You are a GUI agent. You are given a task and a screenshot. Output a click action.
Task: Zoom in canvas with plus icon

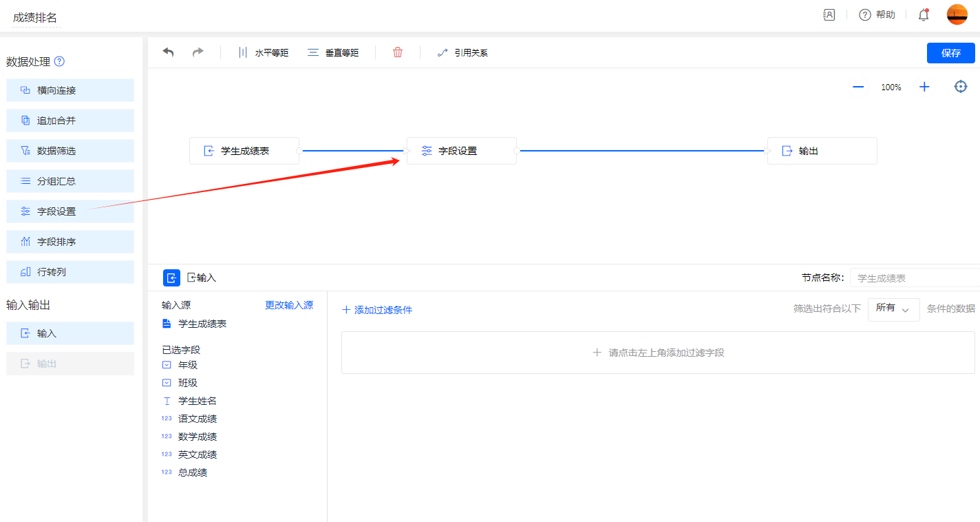tap(924, 87)
